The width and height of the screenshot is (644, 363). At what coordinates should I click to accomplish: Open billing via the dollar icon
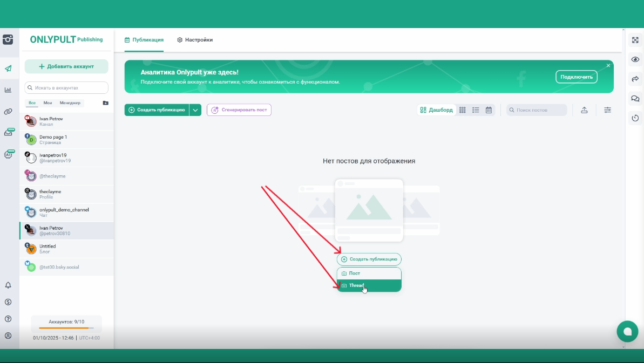8,302
